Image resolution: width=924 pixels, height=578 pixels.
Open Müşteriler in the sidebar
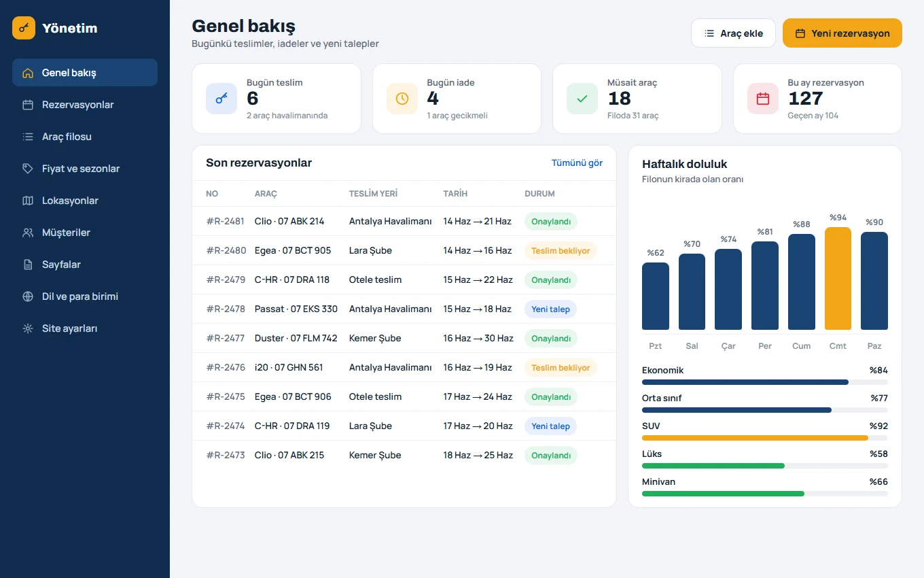(85, 233)
